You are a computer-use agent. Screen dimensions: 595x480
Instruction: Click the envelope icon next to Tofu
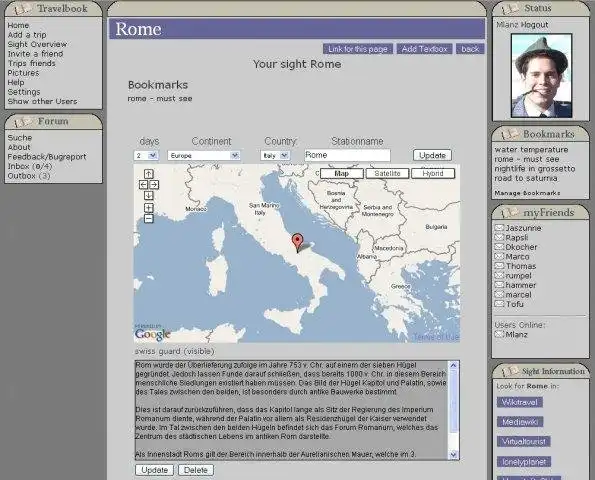[x=499, y=304]
